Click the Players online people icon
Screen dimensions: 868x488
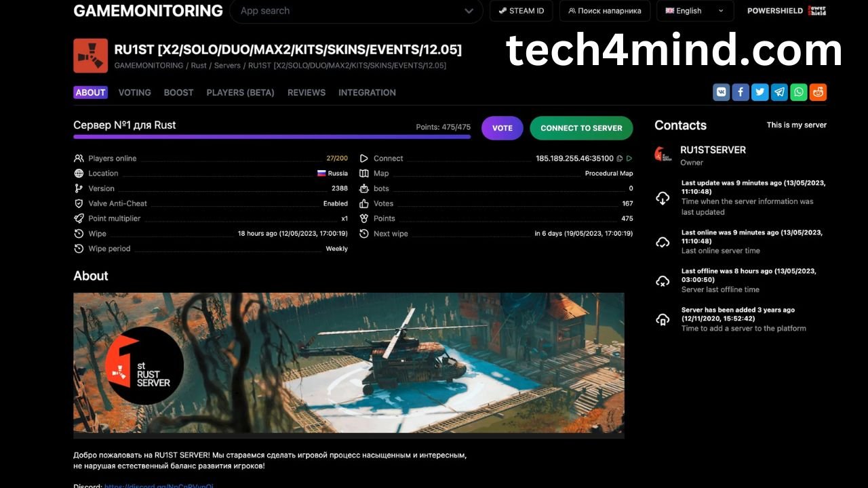point(79,159)
